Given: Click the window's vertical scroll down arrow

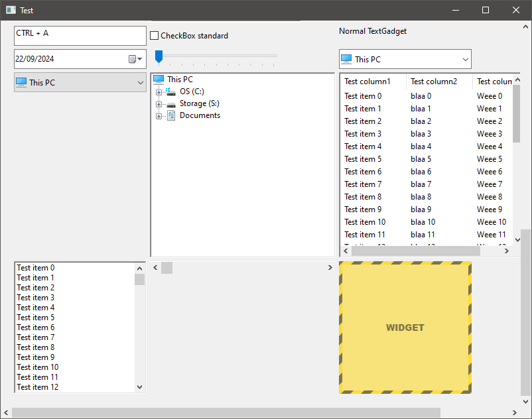Looking at the screenshot, I should pos(525,402).
